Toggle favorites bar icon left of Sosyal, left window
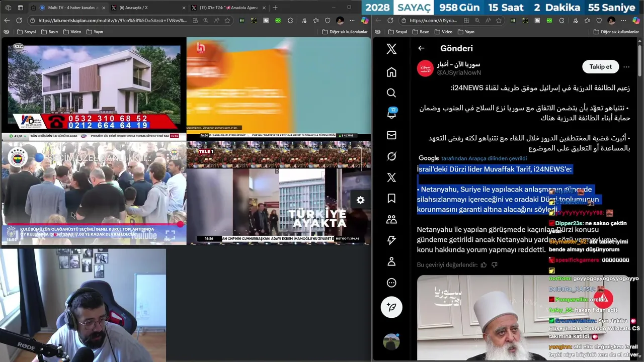Image resolution: width=644 pixels, height=362 pixels. (x=6, y=32)
